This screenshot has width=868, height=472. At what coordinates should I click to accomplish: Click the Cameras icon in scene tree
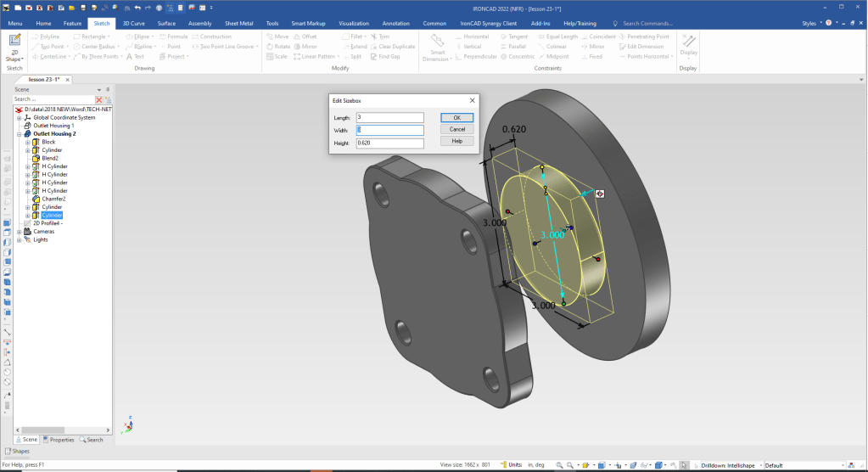click(x=27, y=231)
